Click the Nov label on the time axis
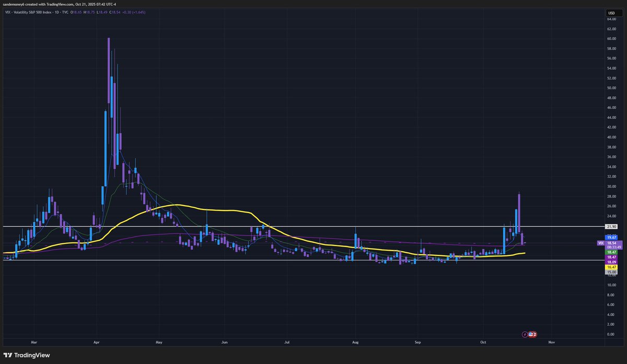627x364 pixels. click(551, 342)
